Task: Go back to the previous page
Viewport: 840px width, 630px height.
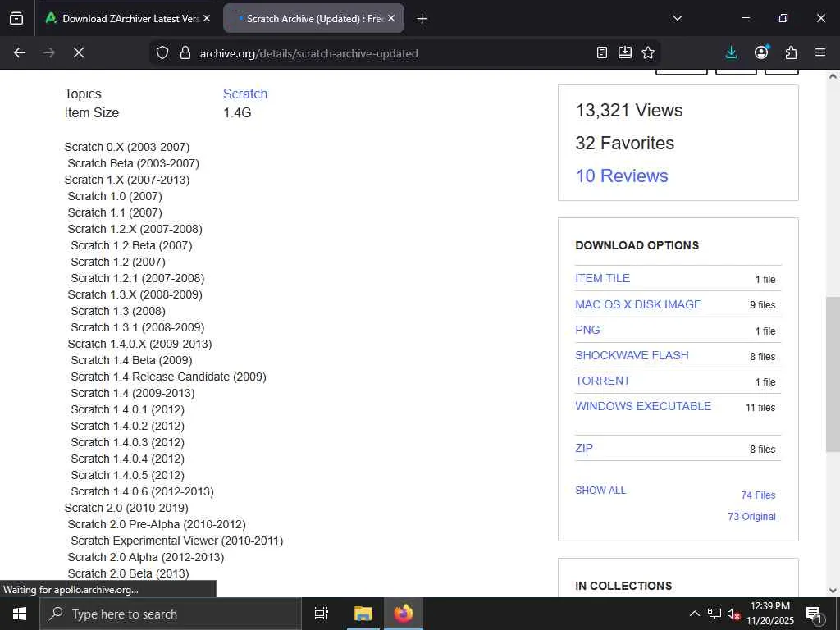Action: click(20, 52)
